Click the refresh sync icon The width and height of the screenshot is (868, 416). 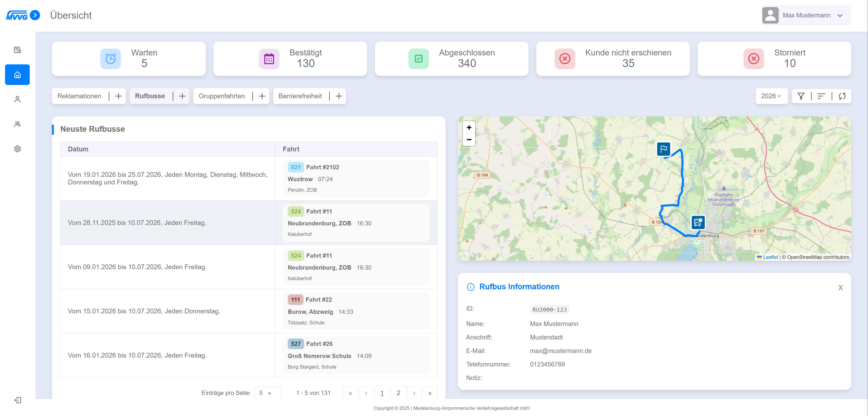click(x=842, y=96)
